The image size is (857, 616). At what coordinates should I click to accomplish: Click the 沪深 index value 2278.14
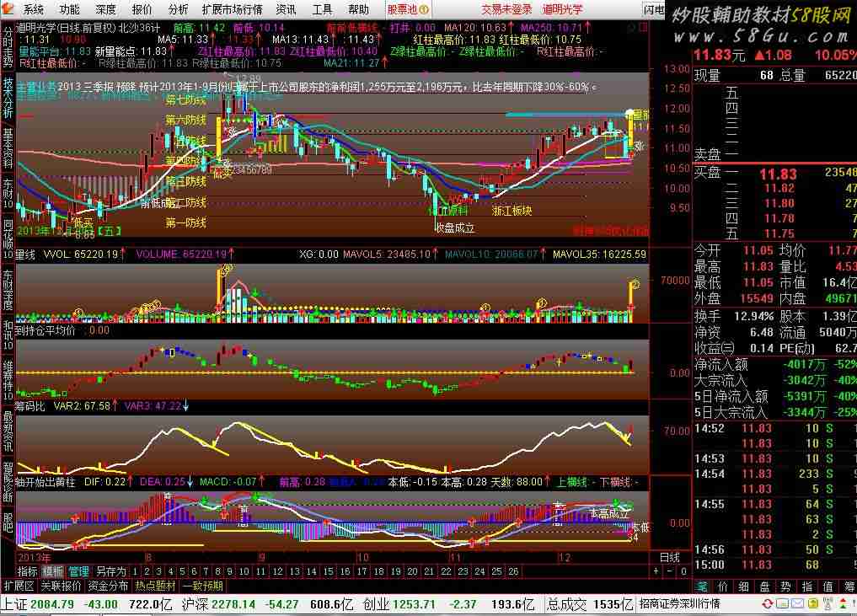(233, 604)
